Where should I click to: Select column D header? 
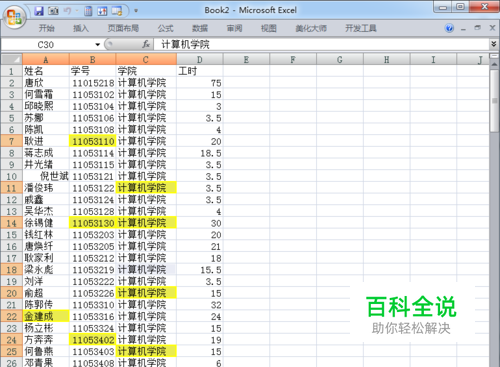pyautogui.click(x=200, y=59)
